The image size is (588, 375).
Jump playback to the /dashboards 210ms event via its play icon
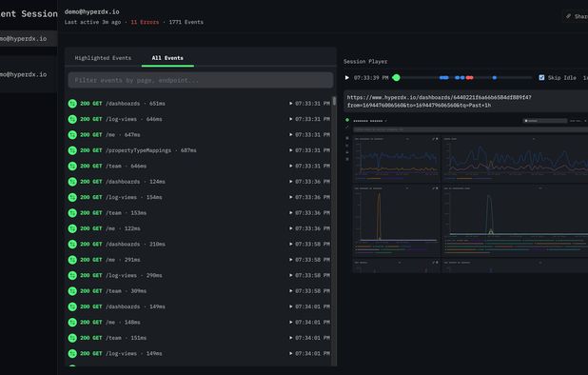(290, 244)
